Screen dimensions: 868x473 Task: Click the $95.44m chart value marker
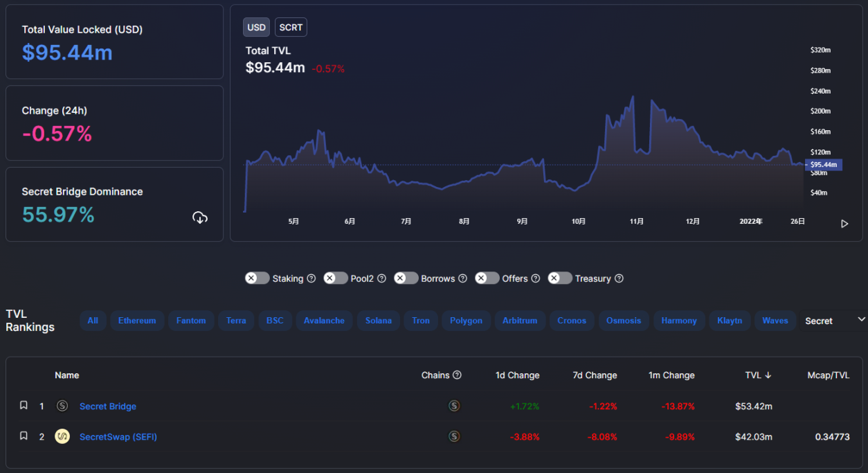(824, 165)
